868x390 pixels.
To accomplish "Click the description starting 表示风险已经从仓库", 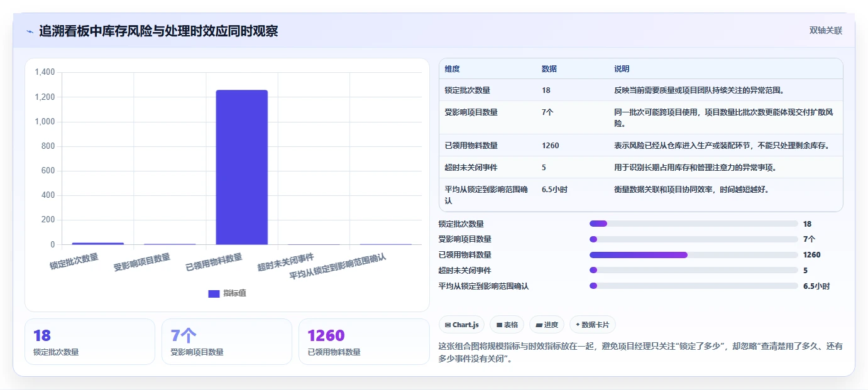I will [722, 146].
